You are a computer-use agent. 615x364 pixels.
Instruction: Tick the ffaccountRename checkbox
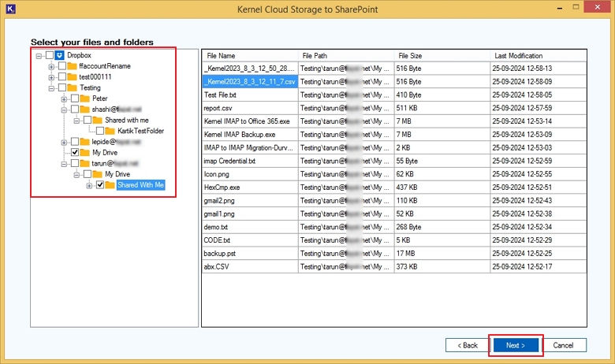(62, 66)
